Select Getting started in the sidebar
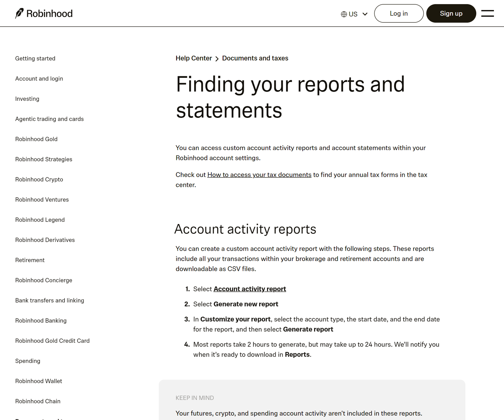 [35, 59]
